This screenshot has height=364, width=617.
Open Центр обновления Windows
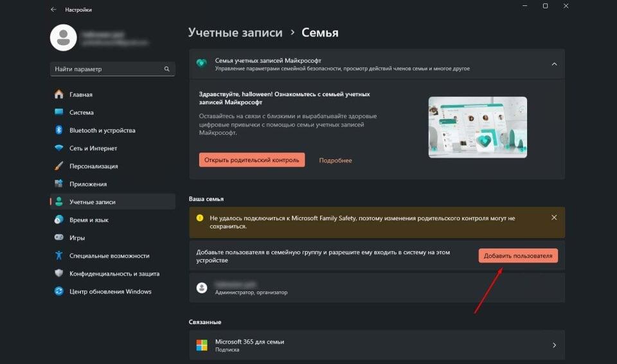(x=112, y=291)
